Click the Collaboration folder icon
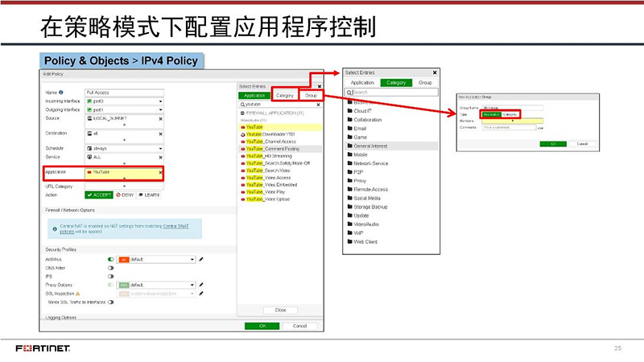 click(350, 119)
